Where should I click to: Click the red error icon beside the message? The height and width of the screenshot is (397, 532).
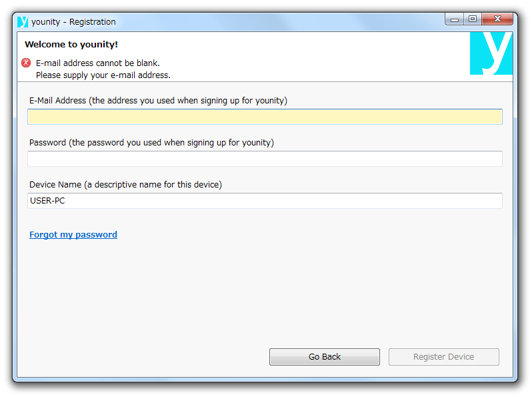coord(26,63)
